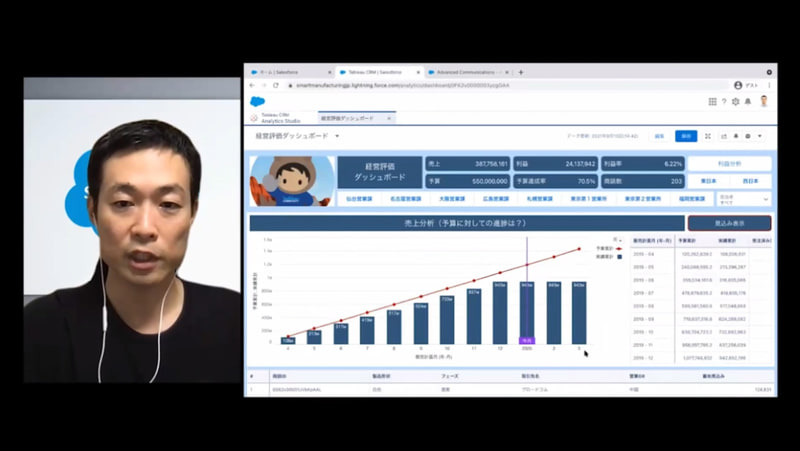Expand the dashboard more-actions dropdown arrow

click(760, 136)
